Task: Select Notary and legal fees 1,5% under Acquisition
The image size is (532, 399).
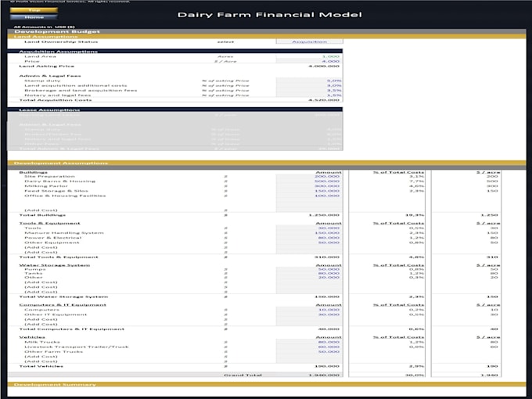Action: 310,95
